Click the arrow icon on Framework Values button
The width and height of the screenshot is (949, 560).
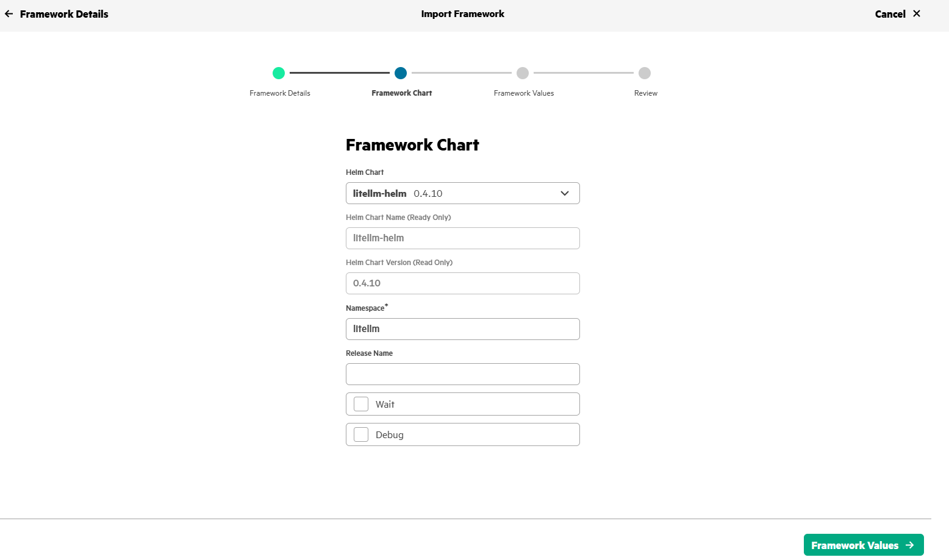[910, 545]
